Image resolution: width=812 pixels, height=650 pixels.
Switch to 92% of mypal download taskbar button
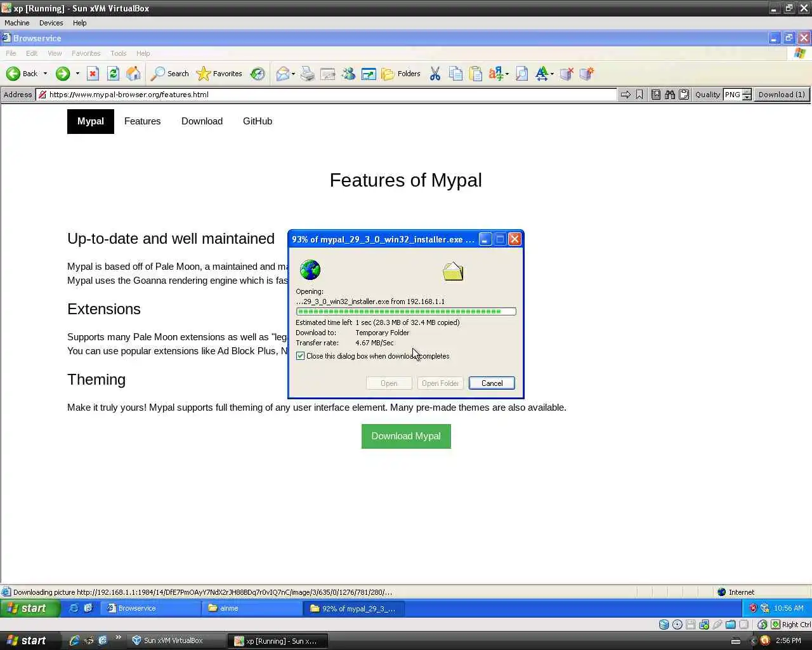point(354,608)
